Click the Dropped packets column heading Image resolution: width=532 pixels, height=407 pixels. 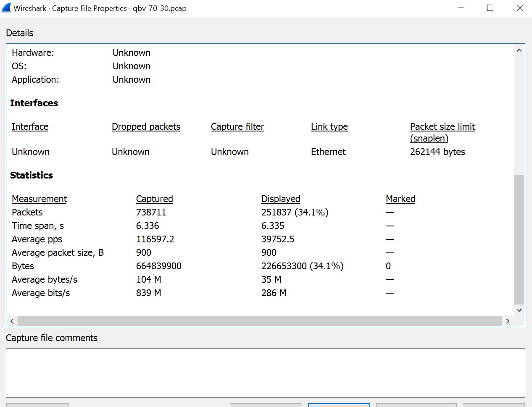point(146,126)
